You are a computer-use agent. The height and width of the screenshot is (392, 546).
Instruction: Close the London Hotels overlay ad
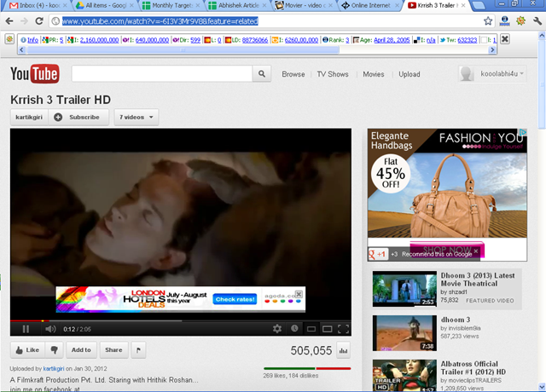299,294
